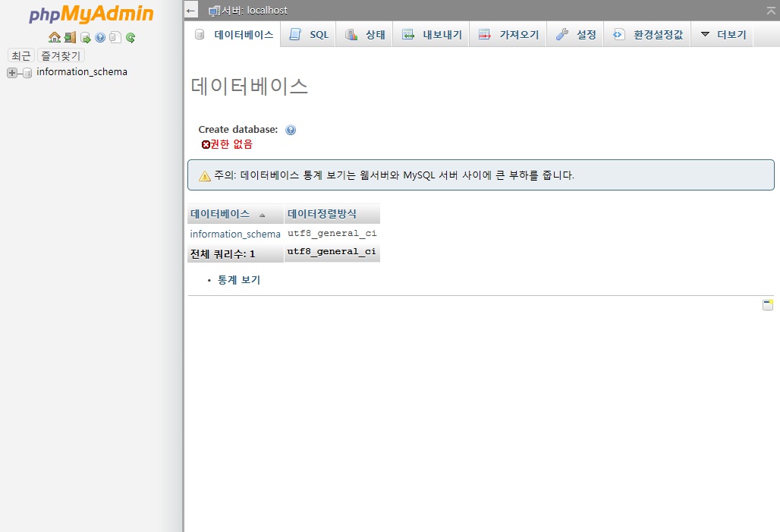Click information_schema database cylinder icon in tree
Screen dimensions: 780x532
27,73
